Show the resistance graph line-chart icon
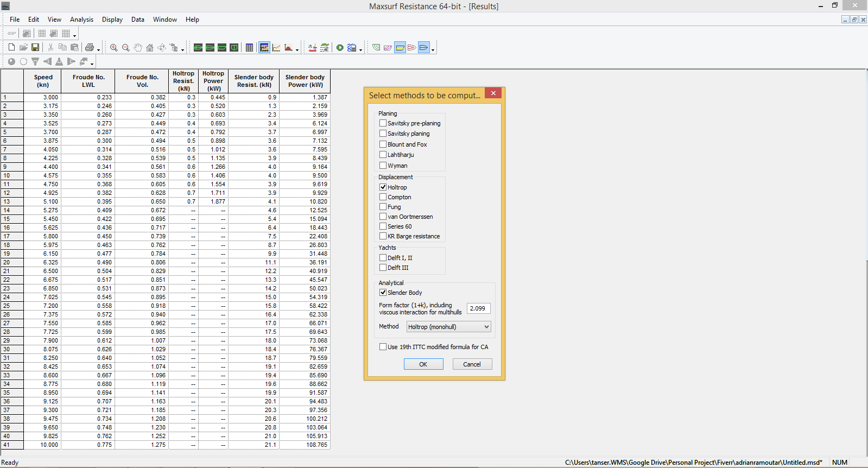 click(276, 48)
